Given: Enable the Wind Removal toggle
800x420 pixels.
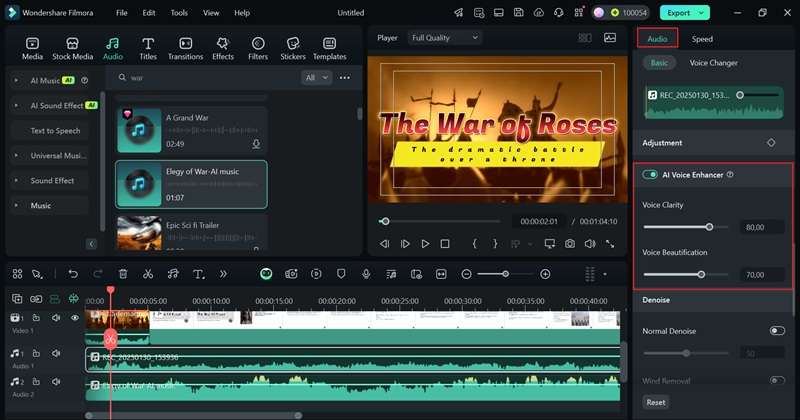Looking at the screenshot, I should tap(777, 380).
